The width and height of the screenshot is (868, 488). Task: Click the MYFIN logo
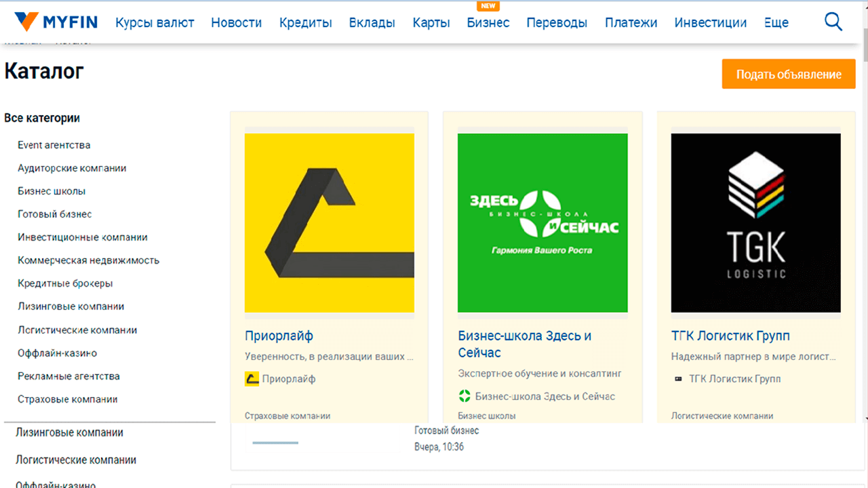(56, 22)
